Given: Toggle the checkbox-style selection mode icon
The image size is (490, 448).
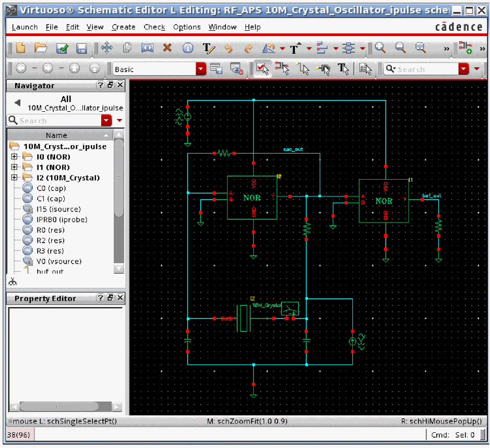Looking at the screenshot, I should point(261,68).
